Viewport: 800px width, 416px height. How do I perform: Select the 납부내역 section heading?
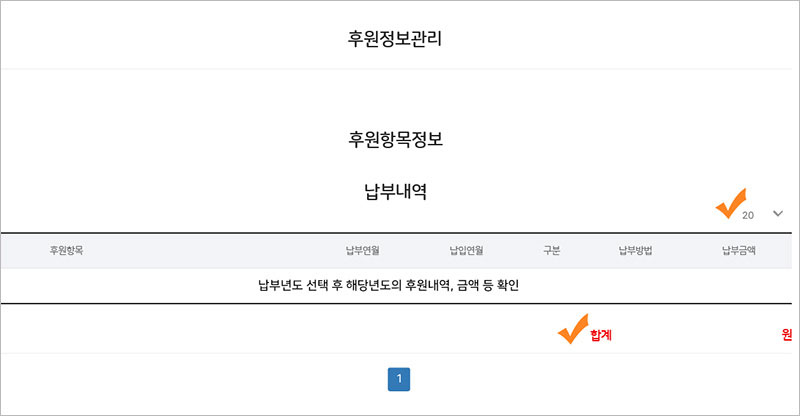pyautogui.click(x=395, y=191)
